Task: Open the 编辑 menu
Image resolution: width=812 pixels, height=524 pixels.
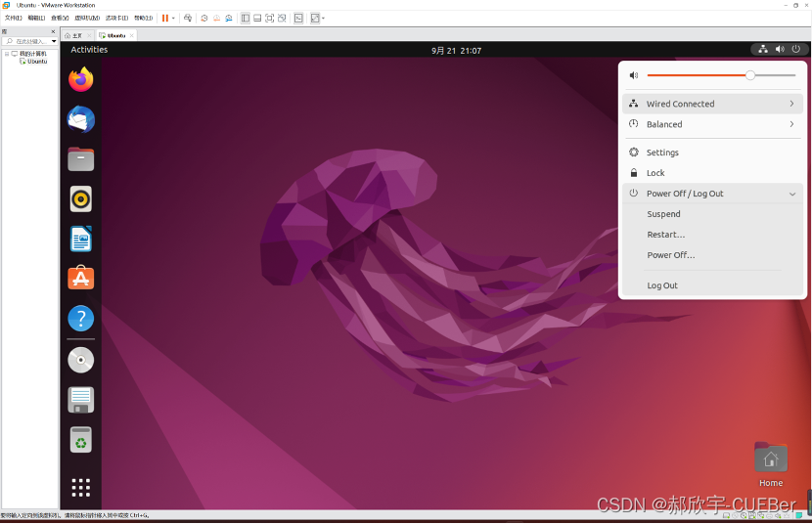Action: tap(36, 19)
